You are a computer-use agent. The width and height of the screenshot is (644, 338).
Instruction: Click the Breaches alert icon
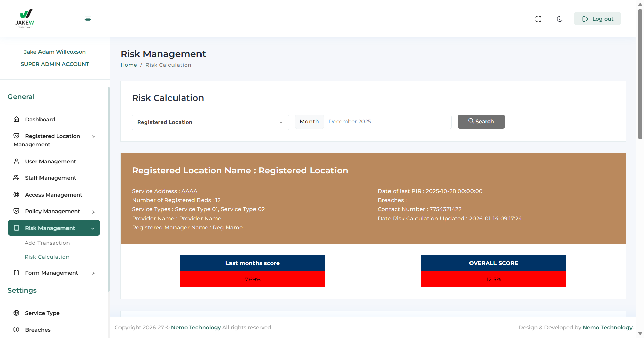(16, 330)
